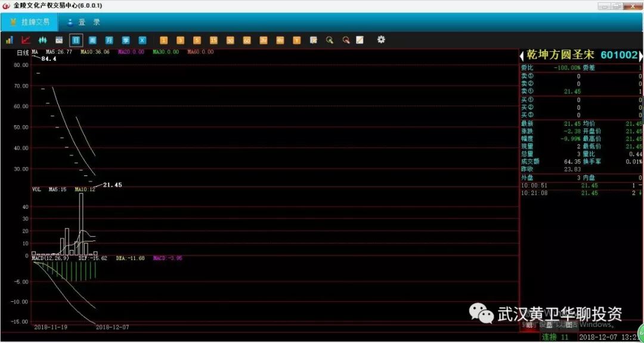Click the 2018-12-07 date axis label
Viewport: 644px width, 343px height.
click(x=113, y=327)
